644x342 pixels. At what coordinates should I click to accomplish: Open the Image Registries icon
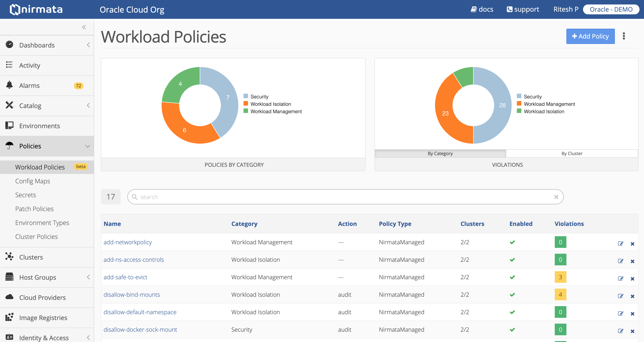tap(9, 317)
